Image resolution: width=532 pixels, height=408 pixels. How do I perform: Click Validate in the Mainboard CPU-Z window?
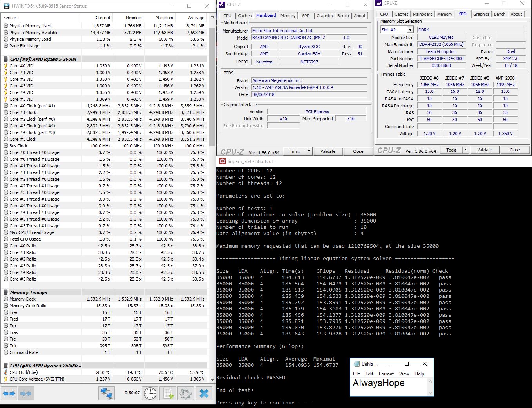tap(328, 151)
